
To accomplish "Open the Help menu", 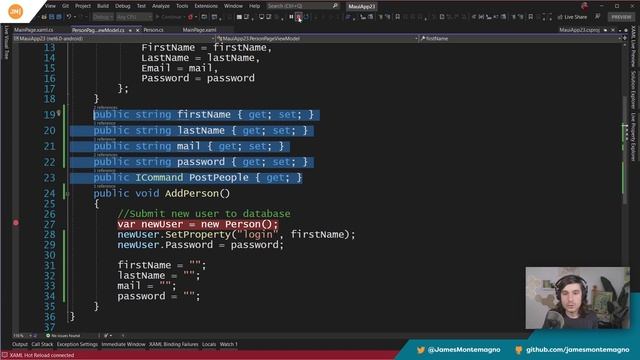I will coord(254,6).
